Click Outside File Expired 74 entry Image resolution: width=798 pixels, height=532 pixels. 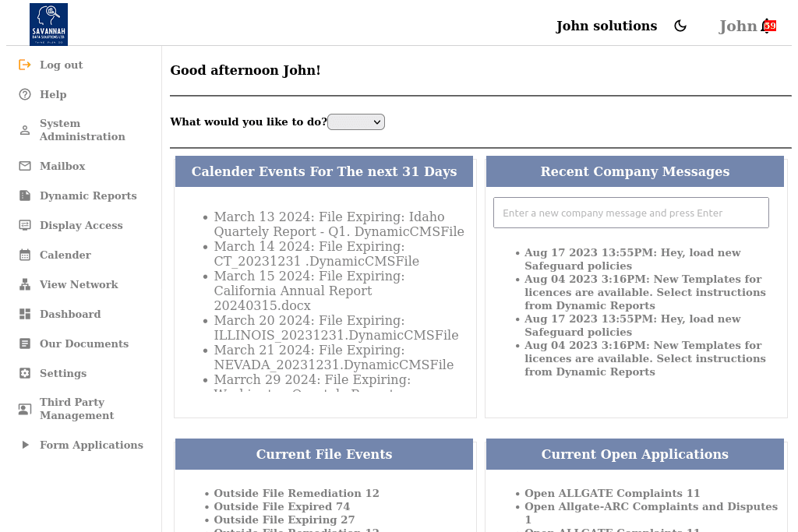(281, 506)
